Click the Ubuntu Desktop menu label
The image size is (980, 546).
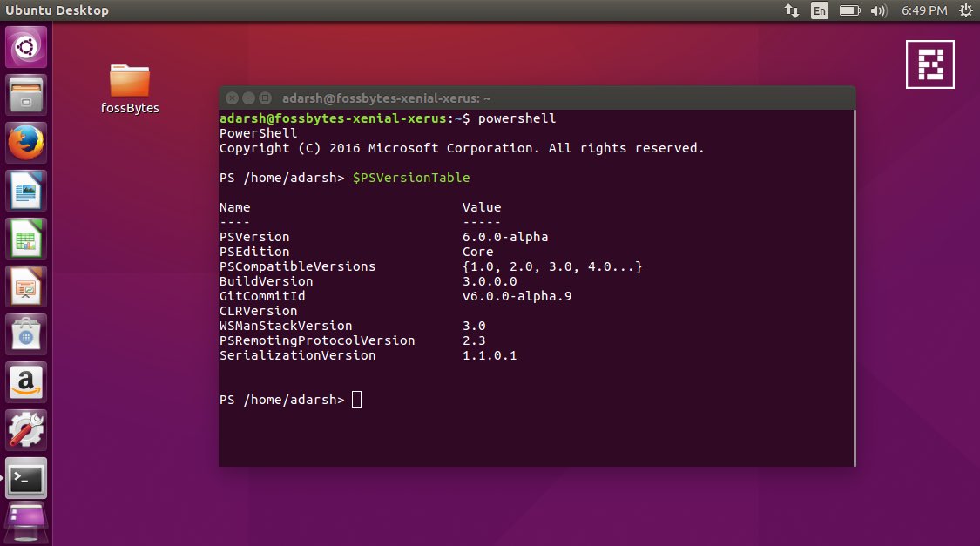pos(57,10)
